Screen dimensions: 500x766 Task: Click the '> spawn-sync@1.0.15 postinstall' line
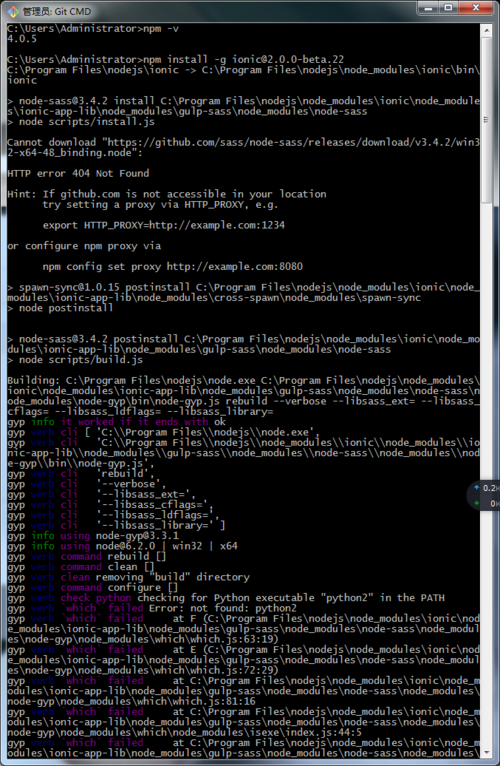tap(243, 287)
